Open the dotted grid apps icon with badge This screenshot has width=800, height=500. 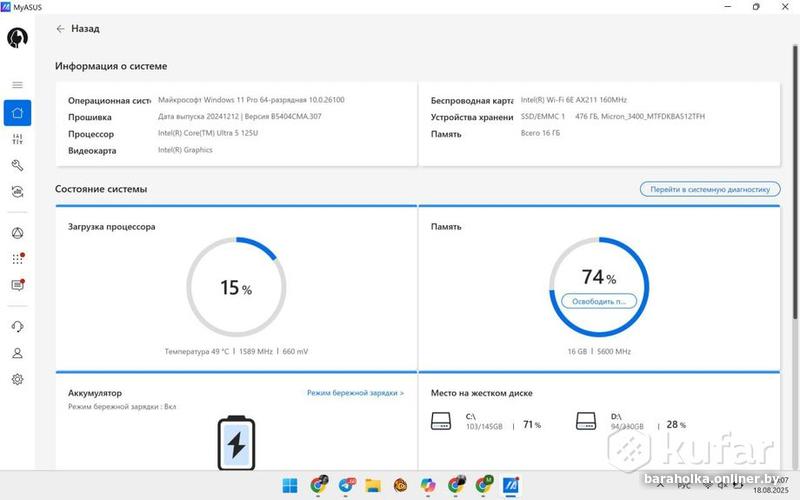[18, 259]
